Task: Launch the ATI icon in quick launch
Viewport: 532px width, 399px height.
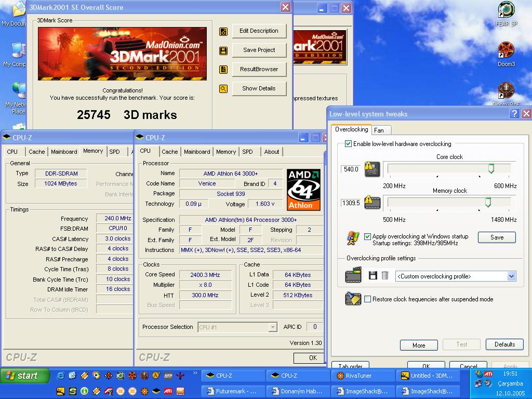Action: [168, 391]
